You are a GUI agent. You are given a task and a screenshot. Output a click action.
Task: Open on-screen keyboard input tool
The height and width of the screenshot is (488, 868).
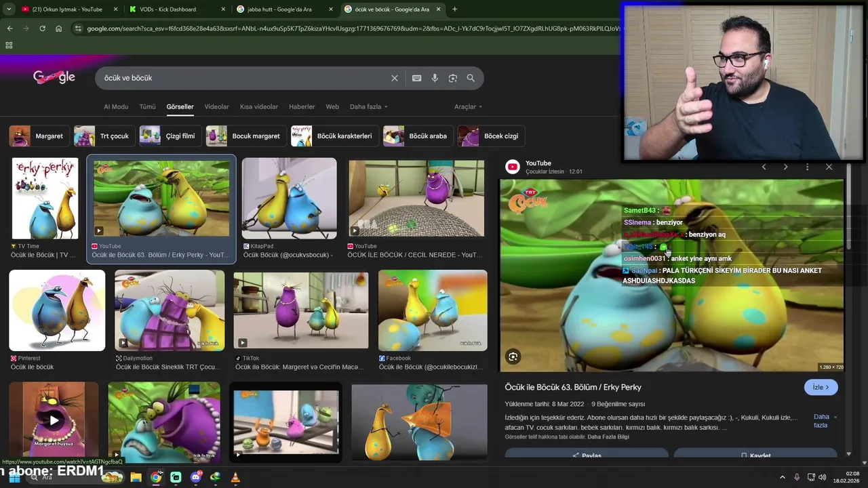(x=416, y=78)
